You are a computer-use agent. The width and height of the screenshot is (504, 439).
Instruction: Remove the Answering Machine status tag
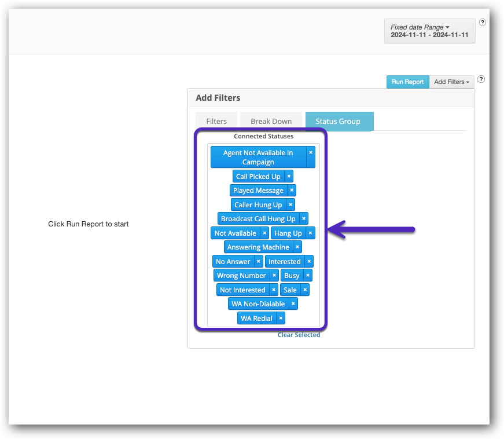(x=297, y=247)
